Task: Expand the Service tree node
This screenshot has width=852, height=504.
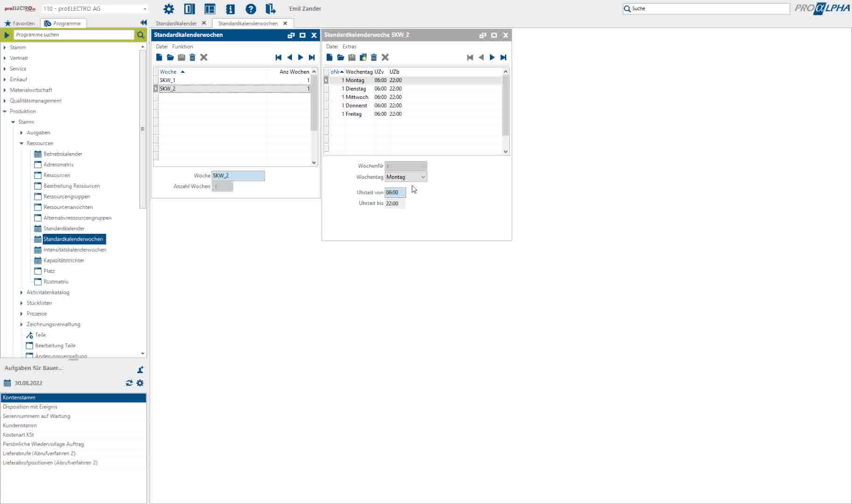Action: 5,69
